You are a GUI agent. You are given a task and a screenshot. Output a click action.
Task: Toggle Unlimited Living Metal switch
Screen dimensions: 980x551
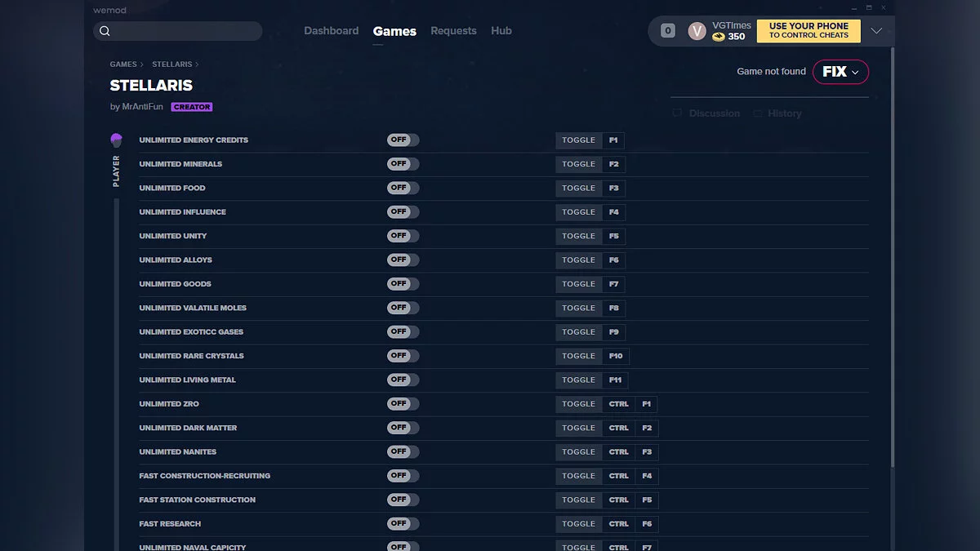(403, 380)
